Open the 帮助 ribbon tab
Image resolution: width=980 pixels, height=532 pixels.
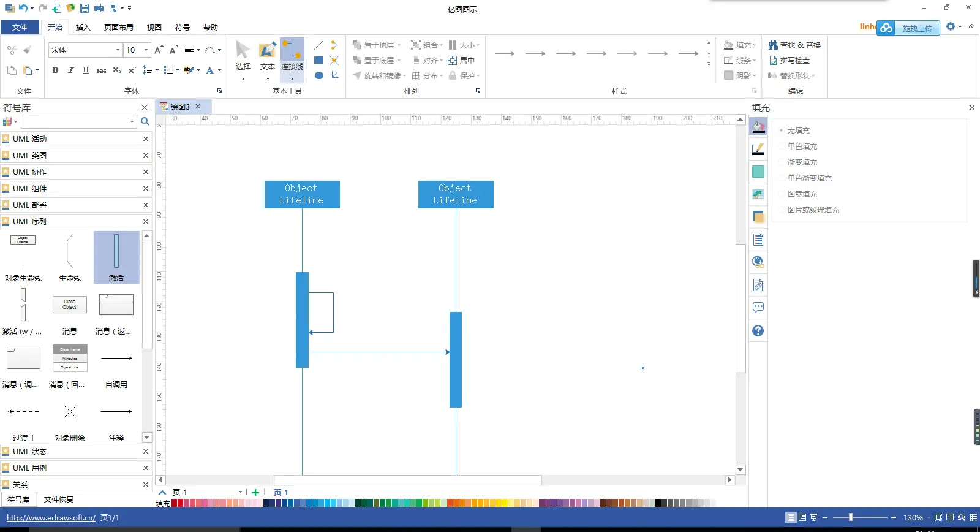(x=210, y=27)
